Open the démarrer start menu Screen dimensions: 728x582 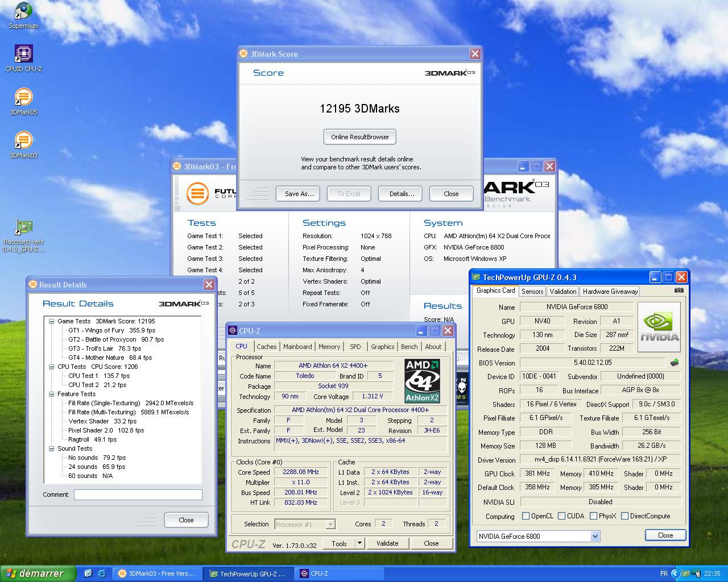coord(38,573)
